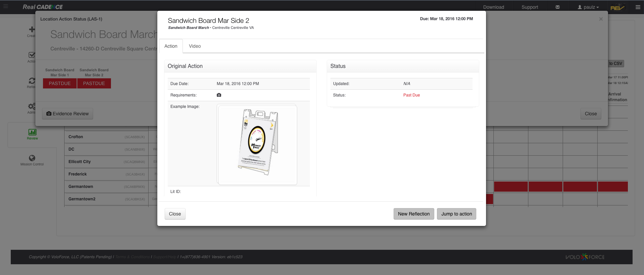Screen dimensions: 644x275
Task: Open the right-side hamburger menu
Action: click(638, 7)
